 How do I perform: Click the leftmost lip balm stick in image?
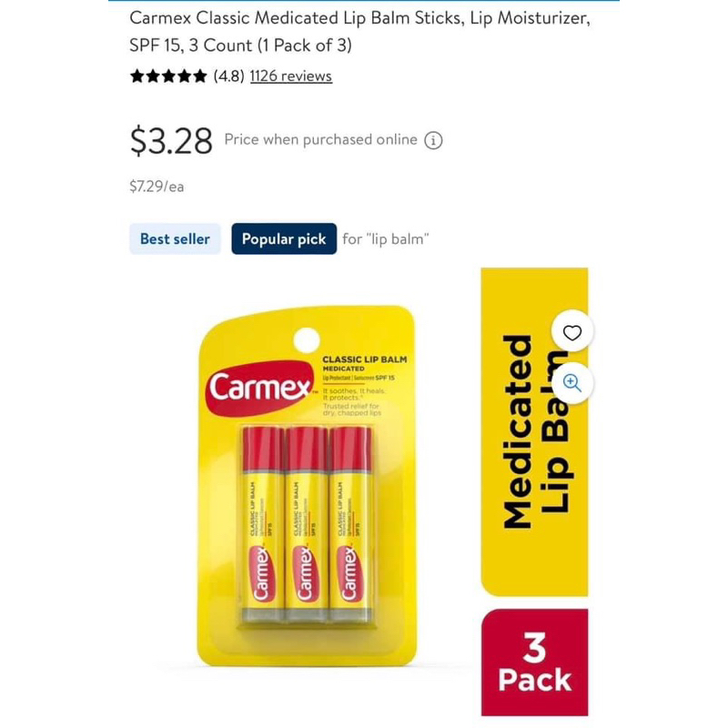263,525
